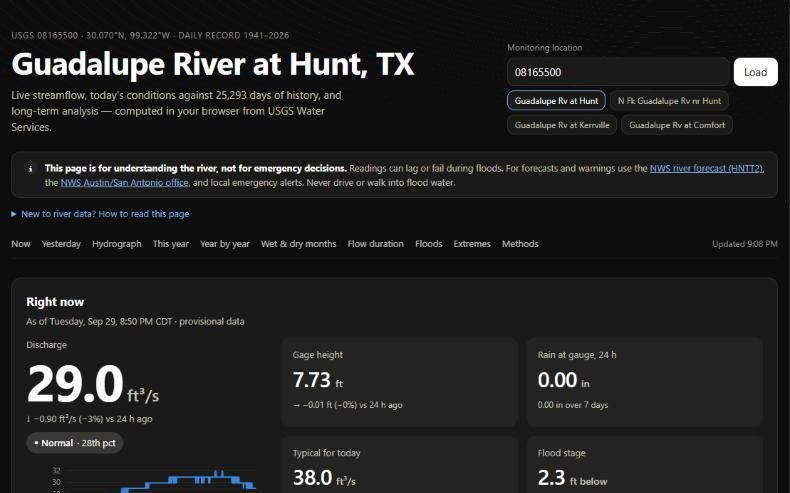Select the 'Guadalupe Rv at Hunt' chip
Image resolution: width=790 pixels, height=493 pixels.
click(556, 101)
